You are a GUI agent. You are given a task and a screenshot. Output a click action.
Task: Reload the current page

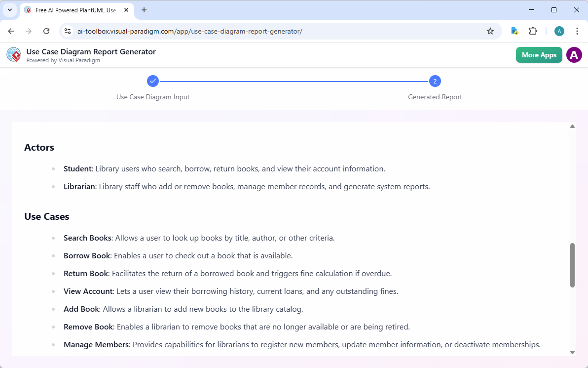(46, 31)
